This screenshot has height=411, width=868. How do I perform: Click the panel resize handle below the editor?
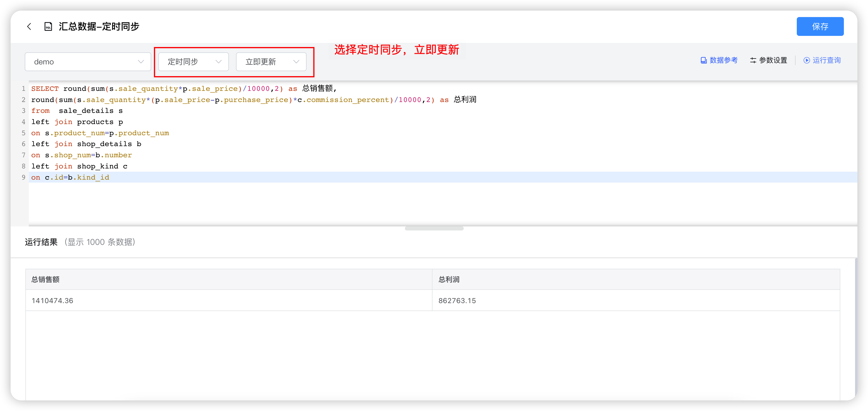pyautogui.click(x=434, y=228)
